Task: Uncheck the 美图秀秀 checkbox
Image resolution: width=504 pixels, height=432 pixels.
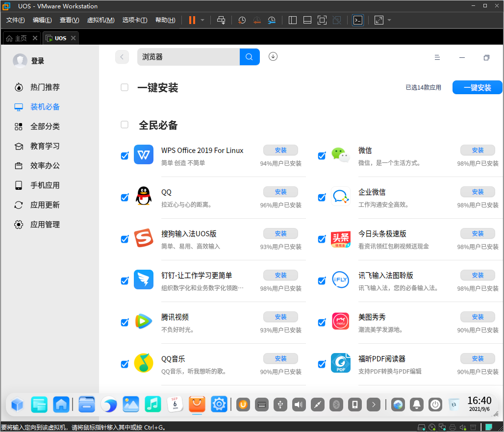Action: 322,322
